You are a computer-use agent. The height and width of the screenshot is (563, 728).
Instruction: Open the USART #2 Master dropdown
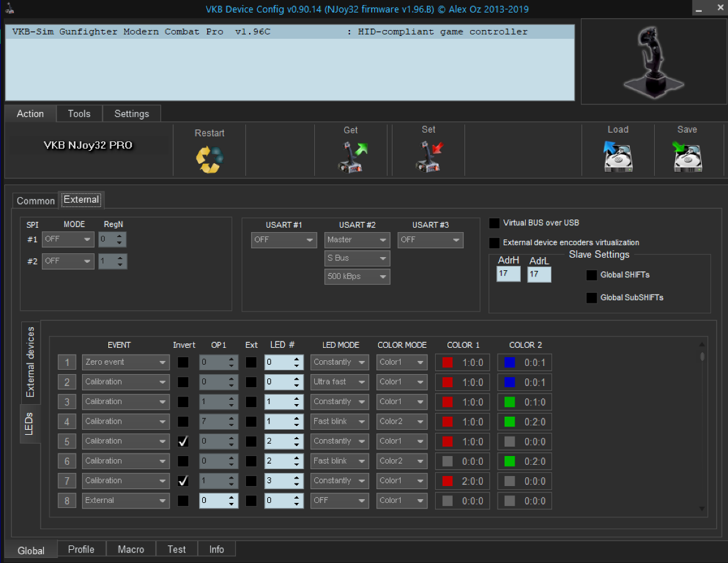(357, 240)
